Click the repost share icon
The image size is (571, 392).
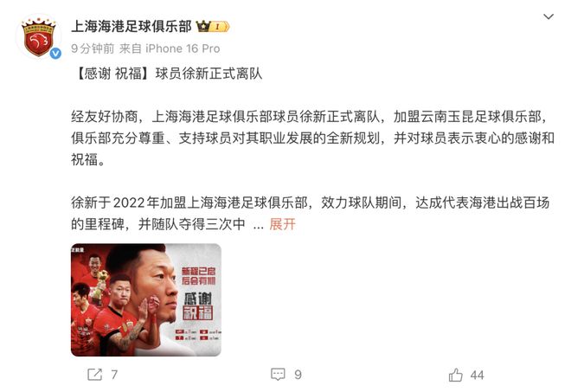coord(94,374)
